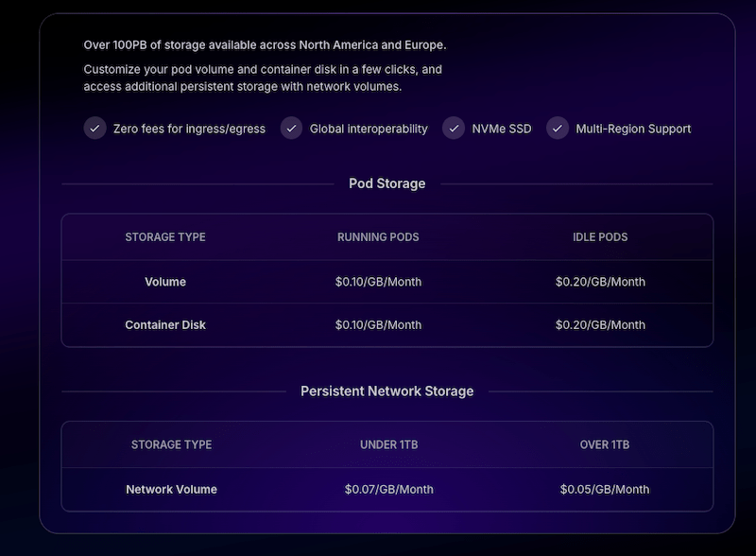Select the Volume row label

point(165,282)
